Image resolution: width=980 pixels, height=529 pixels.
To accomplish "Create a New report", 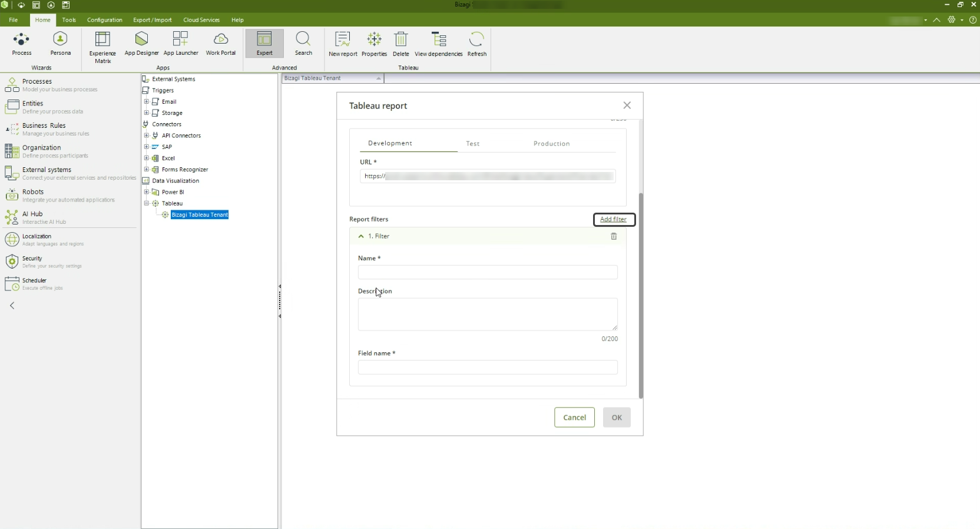I will [343, 44].
